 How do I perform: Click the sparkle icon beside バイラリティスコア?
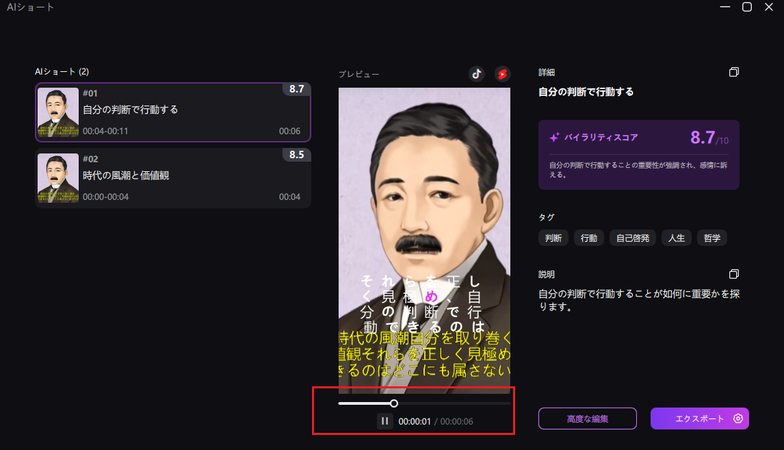554,137
